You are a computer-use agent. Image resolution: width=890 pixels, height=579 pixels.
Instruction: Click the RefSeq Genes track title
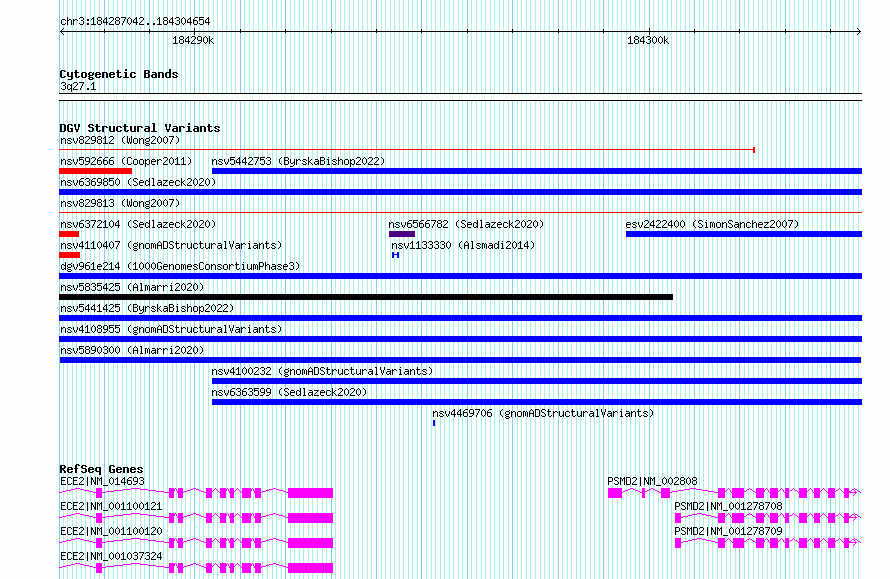pyautogui.click(x=101, y=469)
